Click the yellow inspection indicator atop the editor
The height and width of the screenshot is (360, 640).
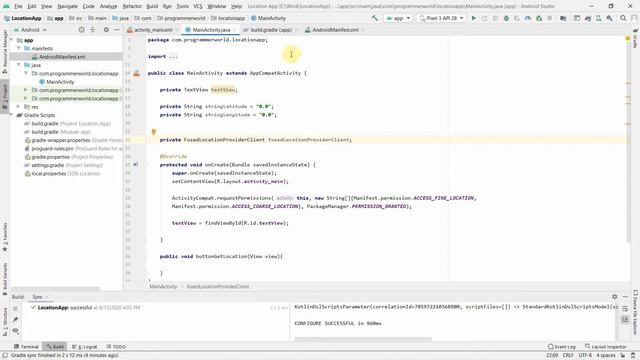pyautogui.click(x=628, y=38)
